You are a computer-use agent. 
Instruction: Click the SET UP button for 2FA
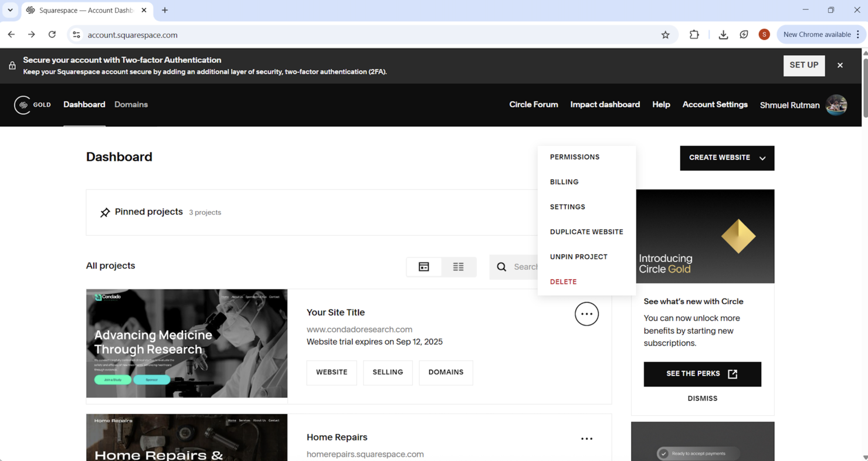click(804, 66)
